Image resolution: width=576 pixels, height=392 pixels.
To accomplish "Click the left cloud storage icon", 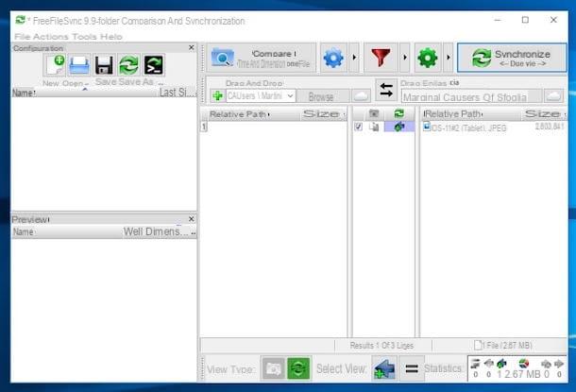I will pyautogui.click(x=361, y=96).
